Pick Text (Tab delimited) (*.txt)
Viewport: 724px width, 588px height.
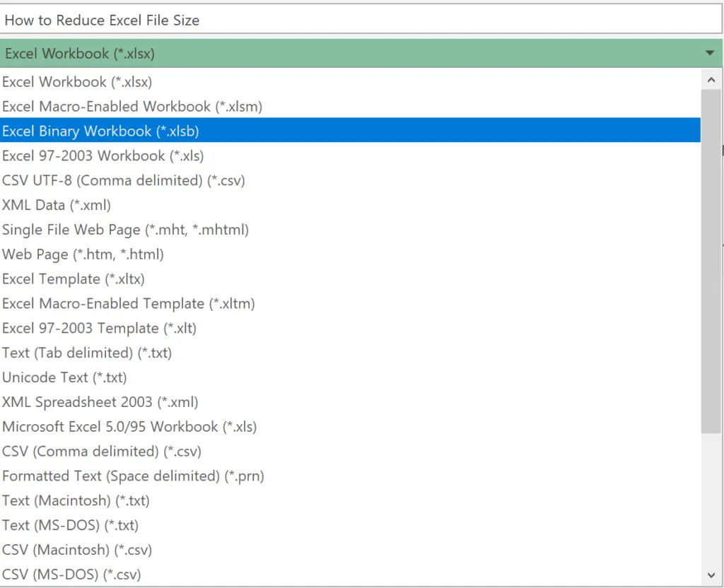coord(351,353)
